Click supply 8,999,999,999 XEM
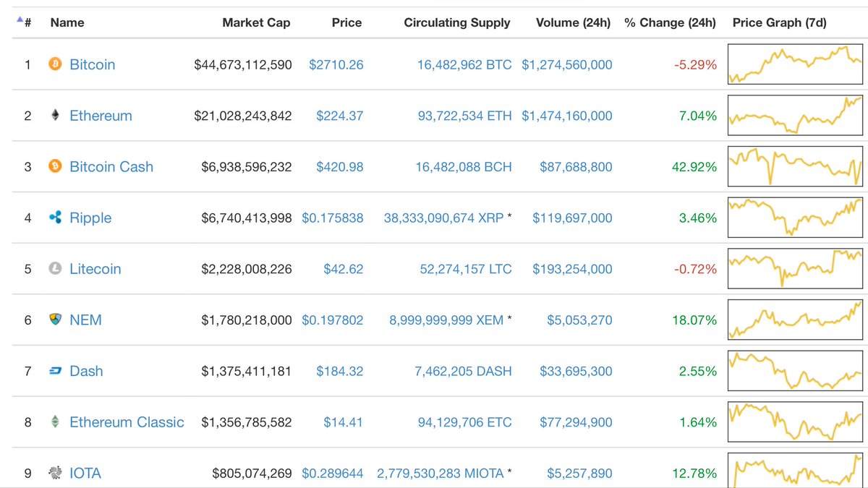The image size is (868, 488). tap(446, 320)
